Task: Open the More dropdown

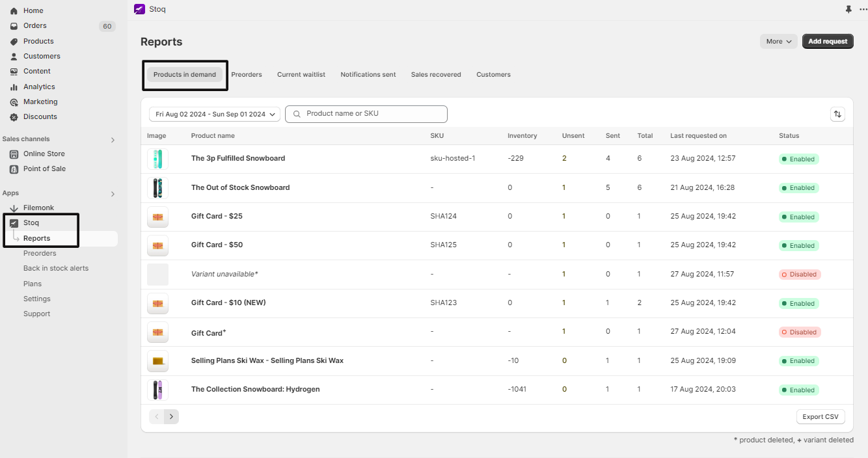Action: (779, 41)
